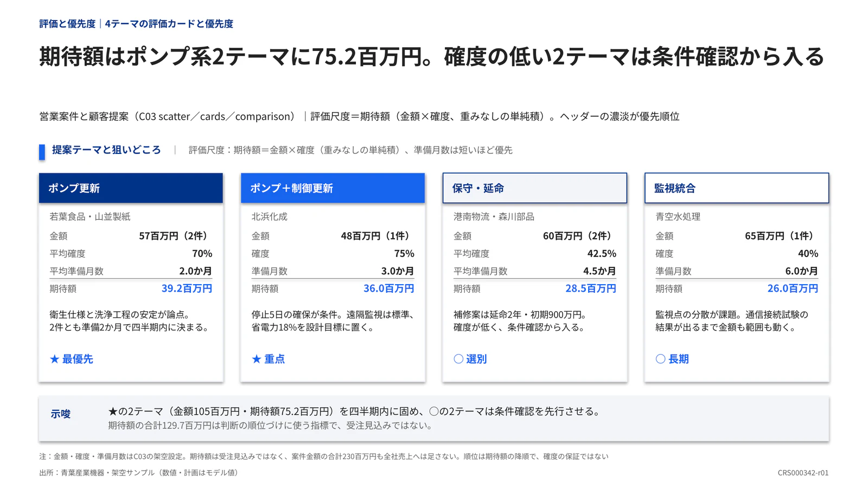This screenshot has height=488, width=868.
Task: Click the breadcrumb 評価と優先度 at top
Action: point(67,24)
